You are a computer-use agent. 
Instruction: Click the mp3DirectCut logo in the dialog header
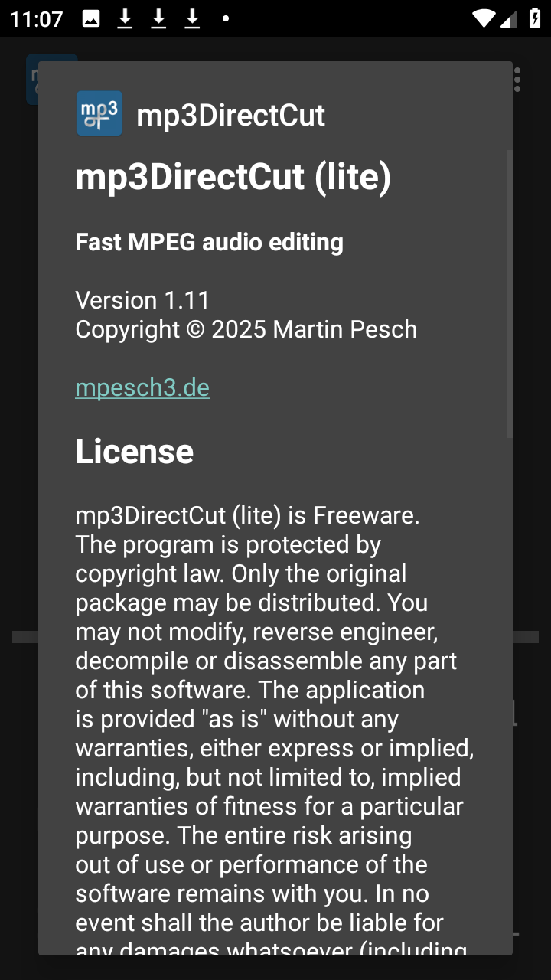coord(99,114)
